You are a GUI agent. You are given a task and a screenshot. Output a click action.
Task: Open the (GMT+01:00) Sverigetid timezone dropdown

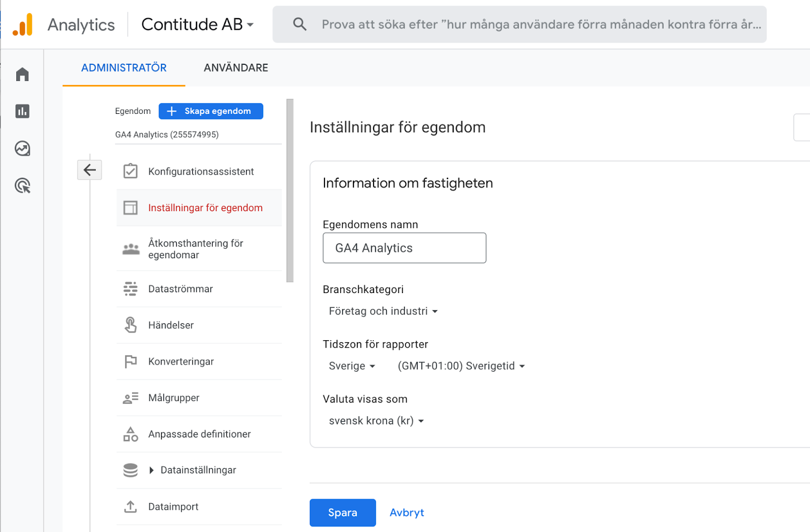(461, 366)
